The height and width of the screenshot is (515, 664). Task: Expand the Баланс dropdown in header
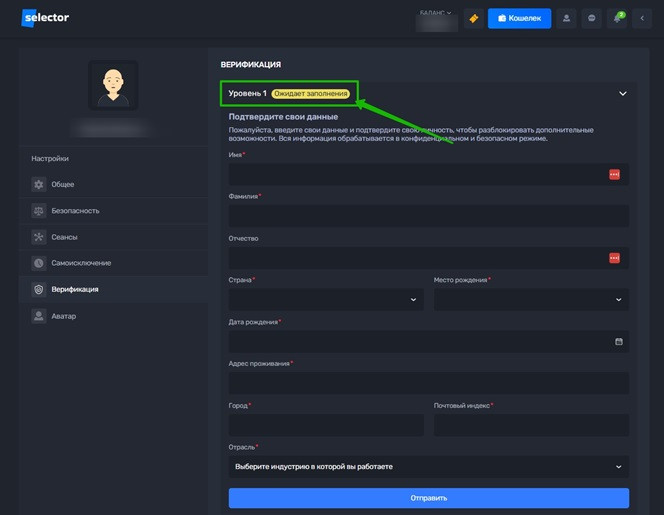(435, 13)
